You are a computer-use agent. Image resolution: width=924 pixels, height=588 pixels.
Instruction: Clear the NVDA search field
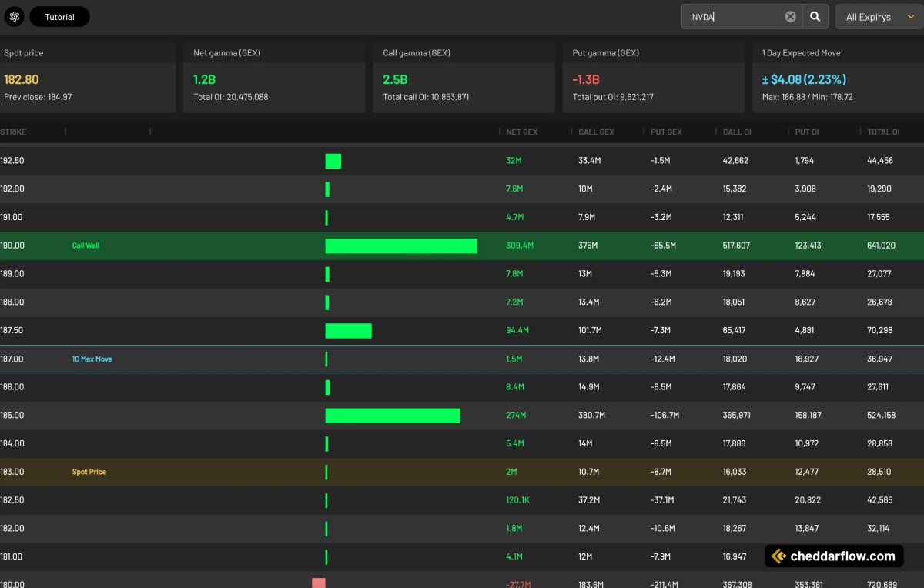pyautogui.click(x=790, y=17)
